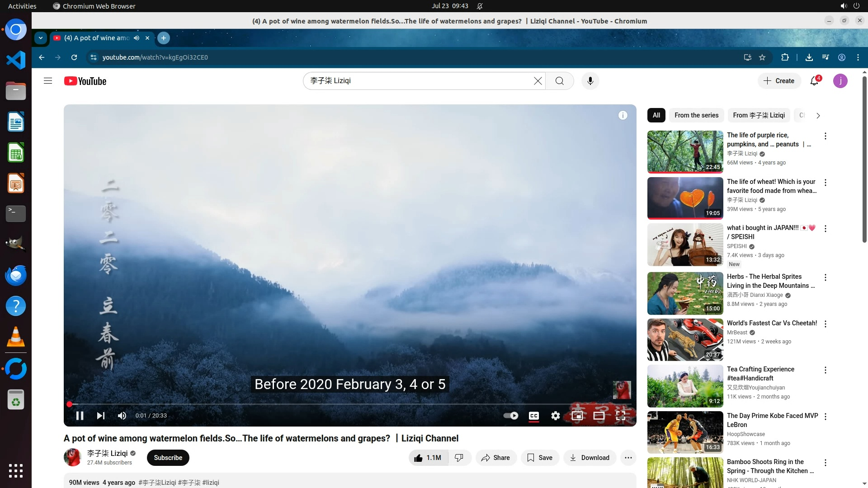The height and width of the screenshot is (488, 868).
Task: Open the YouTube notifications bell
Action: click(814, 81)
